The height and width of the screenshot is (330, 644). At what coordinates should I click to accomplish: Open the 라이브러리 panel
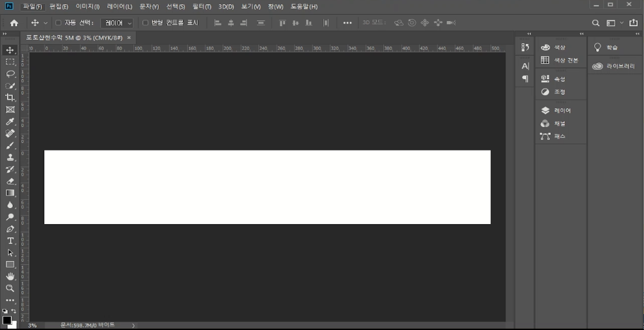615,66
